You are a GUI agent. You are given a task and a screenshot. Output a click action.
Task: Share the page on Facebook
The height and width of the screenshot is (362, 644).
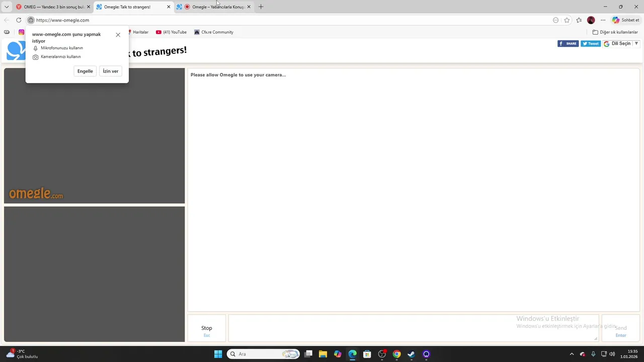tap(568, 44)
